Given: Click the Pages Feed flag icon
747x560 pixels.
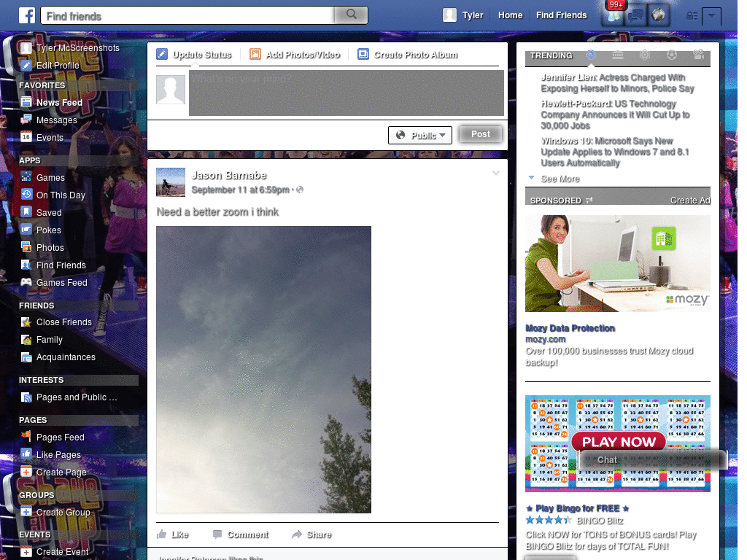Looking at the screenshot, I should click(x=26, y=436).
